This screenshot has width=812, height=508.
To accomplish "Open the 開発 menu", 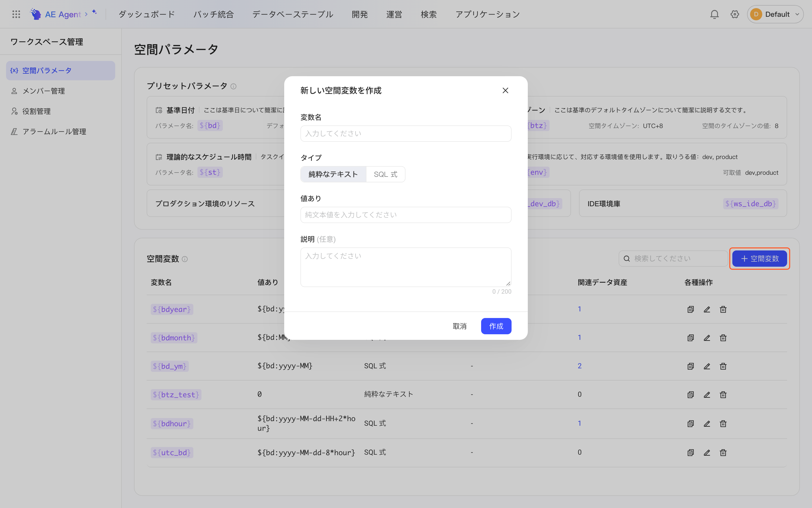I will 360,14.
